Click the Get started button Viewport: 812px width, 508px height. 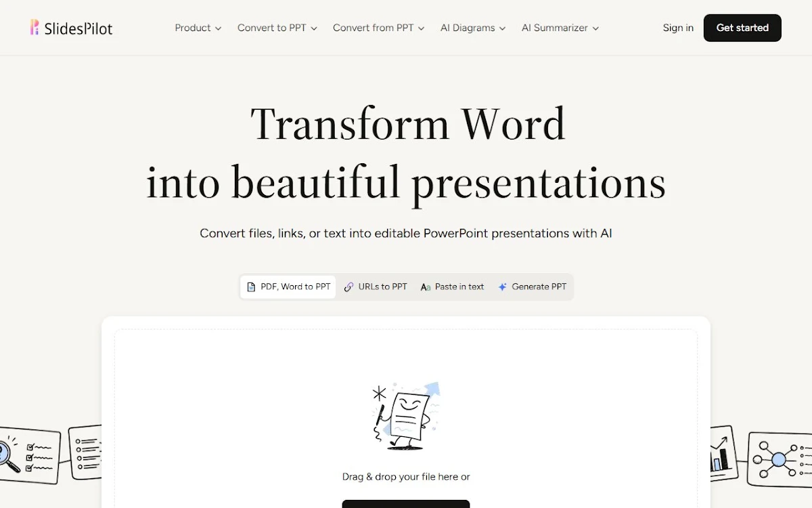[742, 28]
